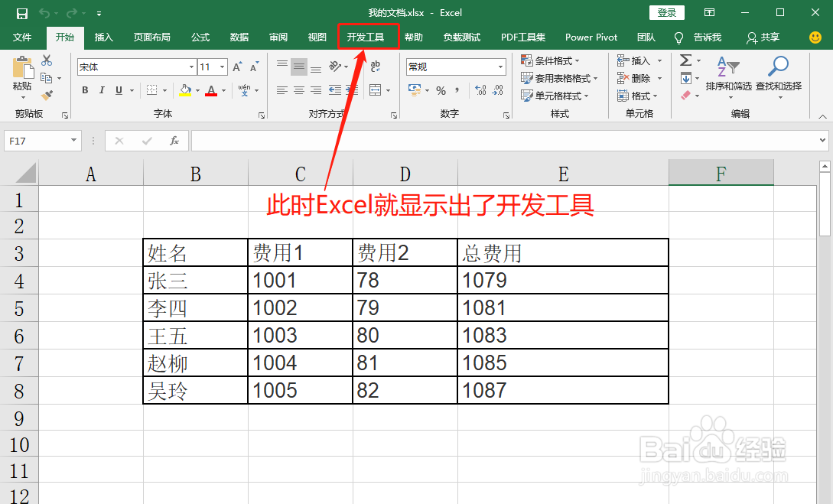Viewport: 833px width, 504px height.
Task: Click the fx insert function icon
Action: click(x=174, y=141)
